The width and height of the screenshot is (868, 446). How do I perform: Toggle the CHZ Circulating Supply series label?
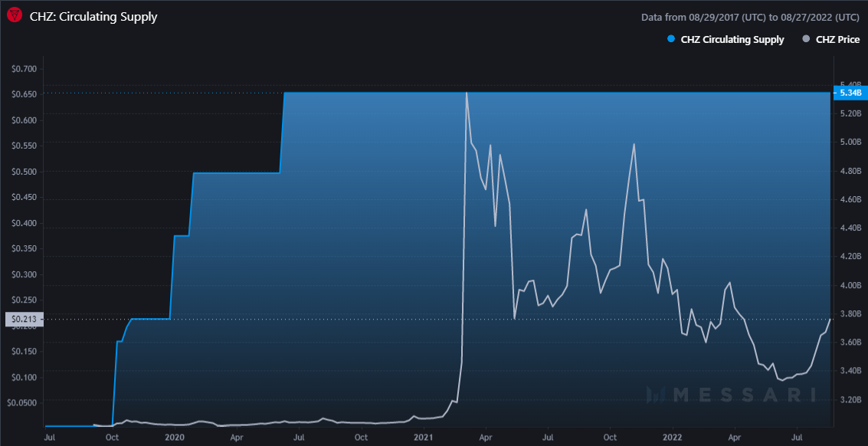pyautogui.click(x=732, y=39)
